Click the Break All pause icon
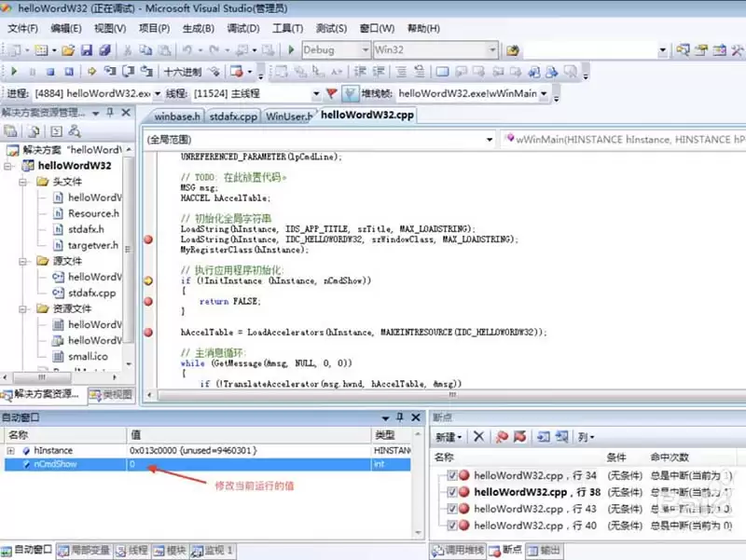The height and width of the screenshot is (560, 746). (32, 70)
